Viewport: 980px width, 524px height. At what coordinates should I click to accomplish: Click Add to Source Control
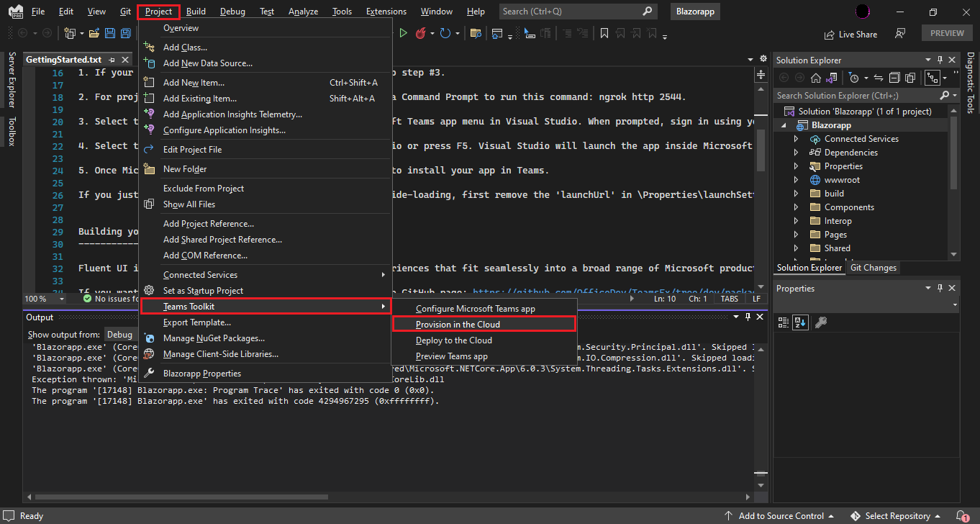click(780, 516)
